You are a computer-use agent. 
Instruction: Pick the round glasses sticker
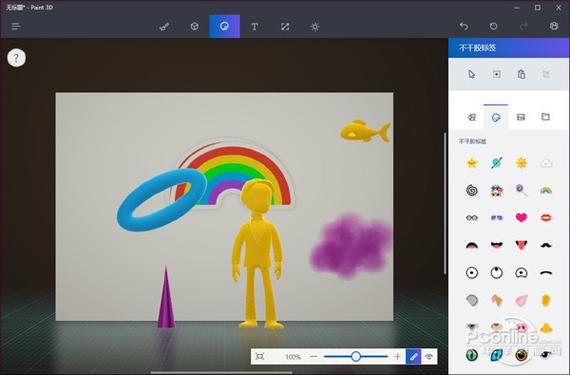click(x=472, y=218)
